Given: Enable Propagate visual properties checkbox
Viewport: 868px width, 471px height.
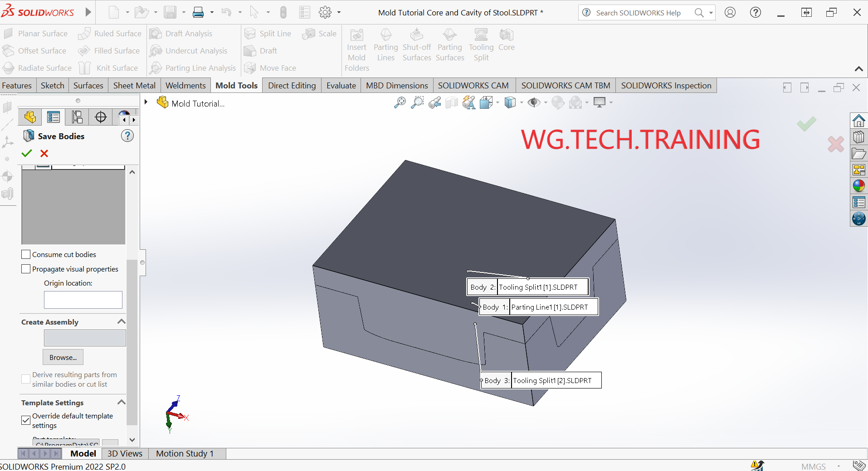Looking at the screenshot, I should click(26, 269).
